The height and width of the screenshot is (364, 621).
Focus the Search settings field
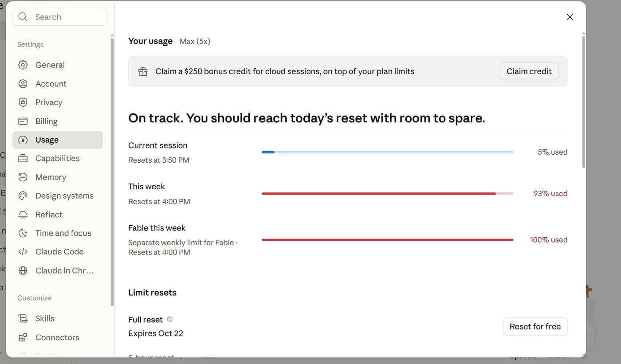(x=60, y=17)
